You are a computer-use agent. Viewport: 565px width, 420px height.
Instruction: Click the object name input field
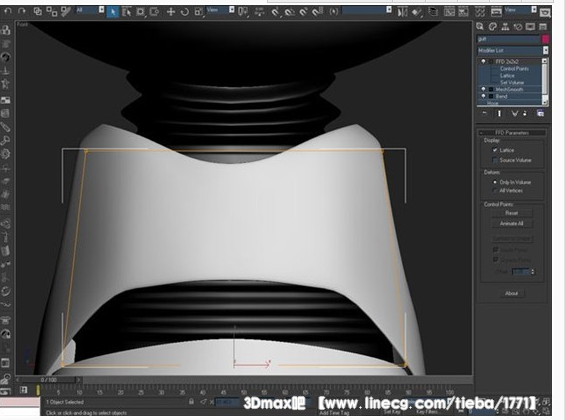coord(508,39)
